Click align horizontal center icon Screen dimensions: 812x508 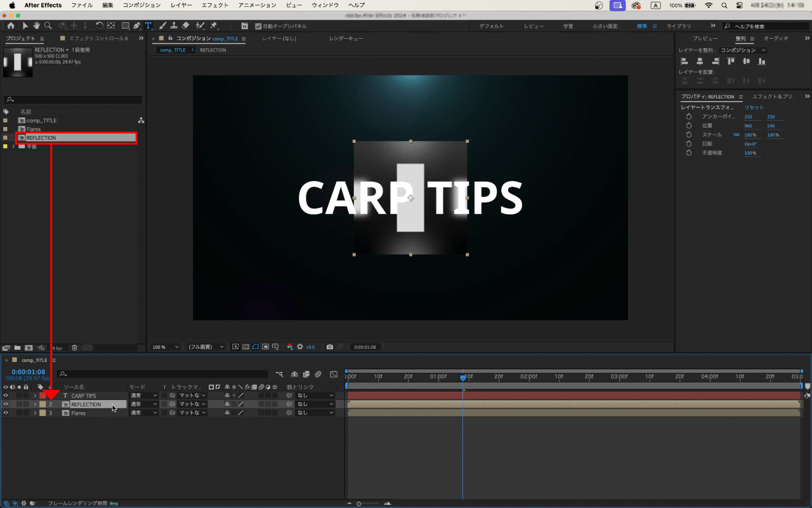[700, 61]
